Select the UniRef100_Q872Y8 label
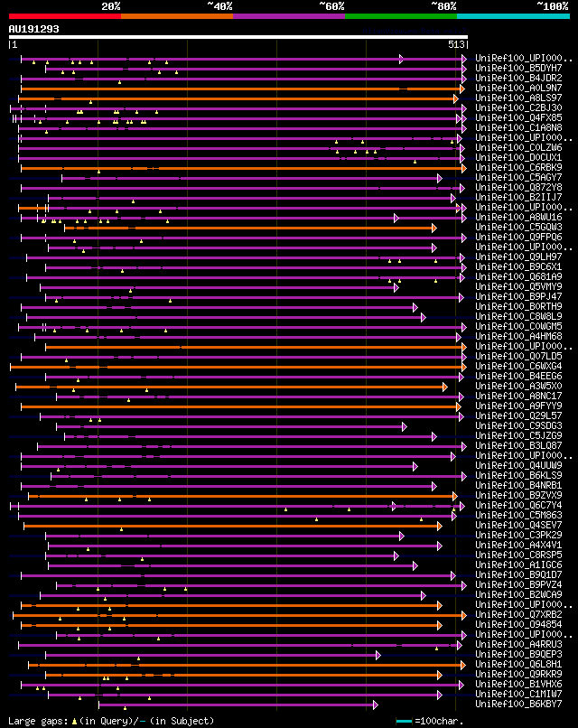Image resolution: width=578 pixels, height=728 pixels. click(518, 187)
